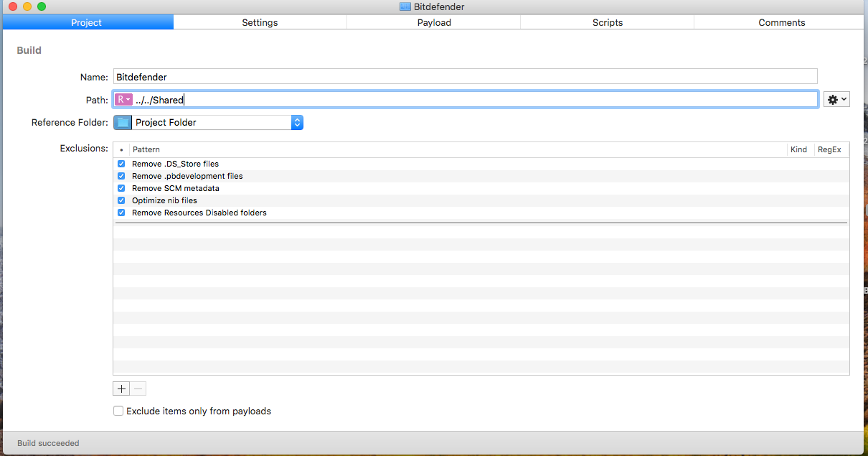868x456 pixels.
Task: Select the 'Remove .DS_Store files' row text
Action: pyautogui.click(x=175, y=164)
